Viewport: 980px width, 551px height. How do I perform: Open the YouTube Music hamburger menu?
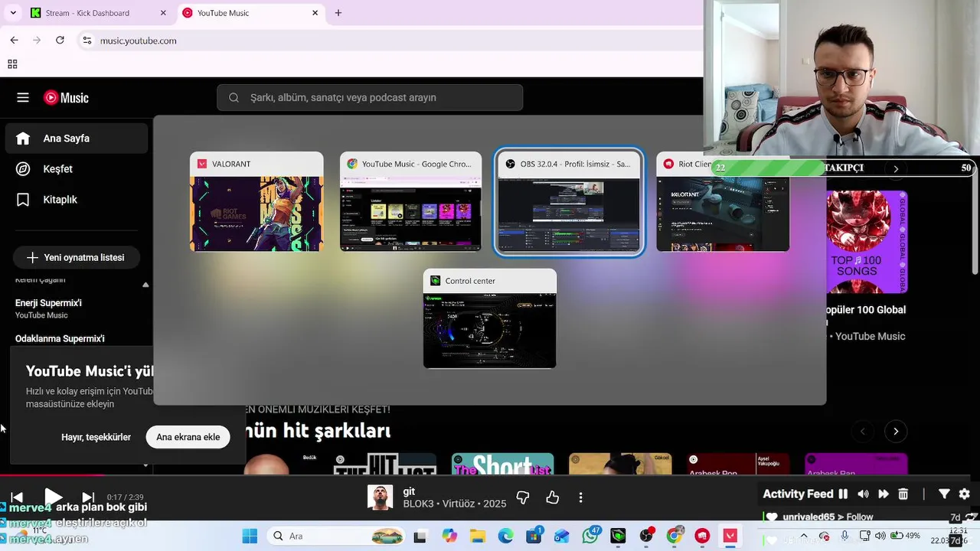(x=23, y=97)
